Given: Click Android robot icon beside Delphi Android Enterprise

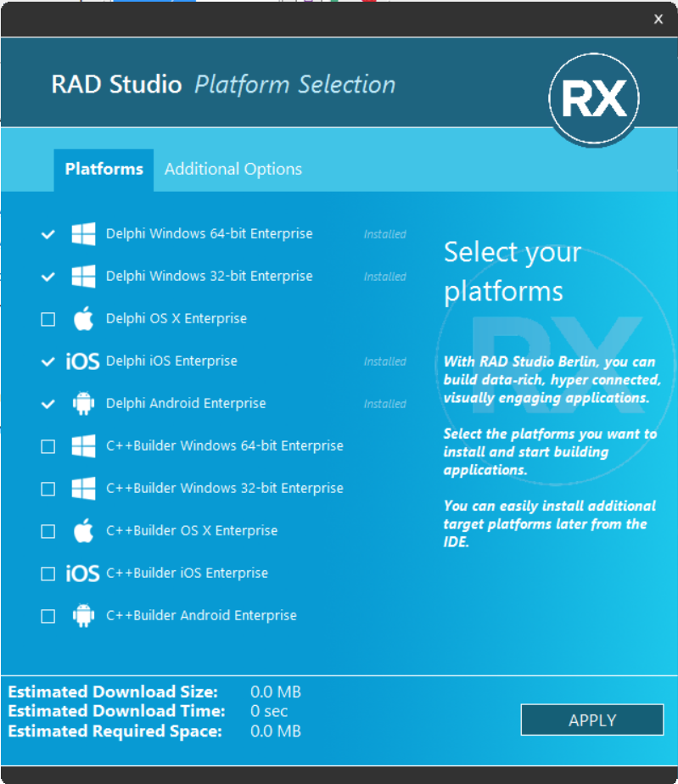Looking at the screenshot, I should [x=83, y=404].
